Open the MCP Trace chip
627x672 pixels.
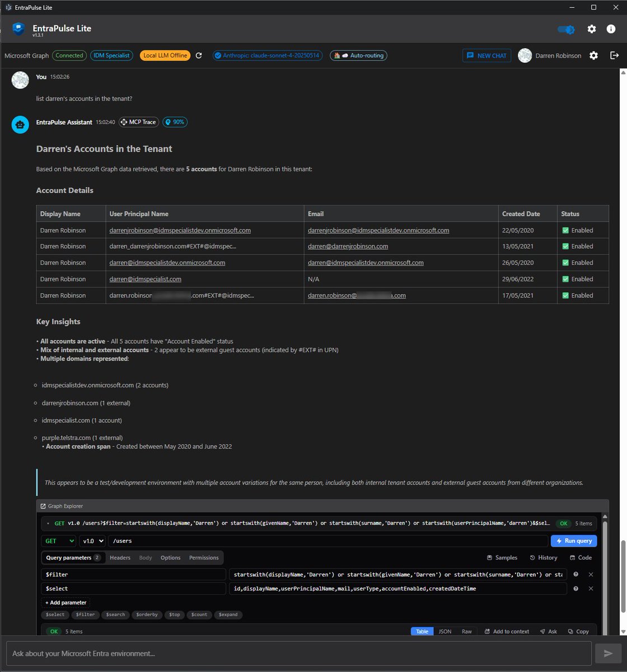(139, 122)
